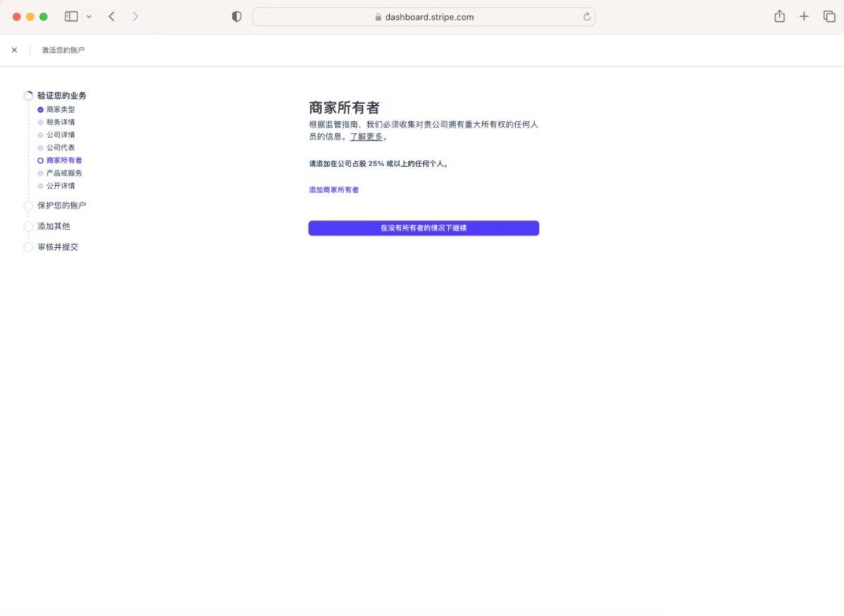Open the 公开详情 step
Viewport: 844px width, 616px height.
coord(61,186)
